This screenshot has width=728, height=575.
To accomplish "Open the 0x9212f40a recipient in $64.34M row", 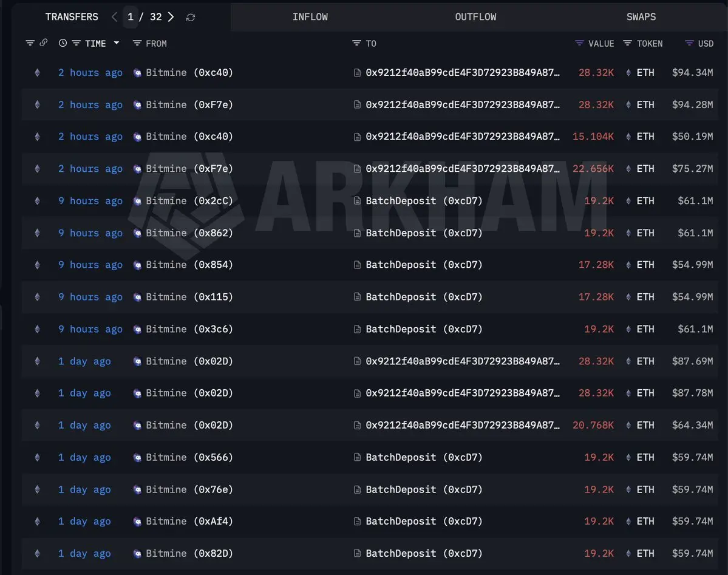I will (x=463, y=425).
